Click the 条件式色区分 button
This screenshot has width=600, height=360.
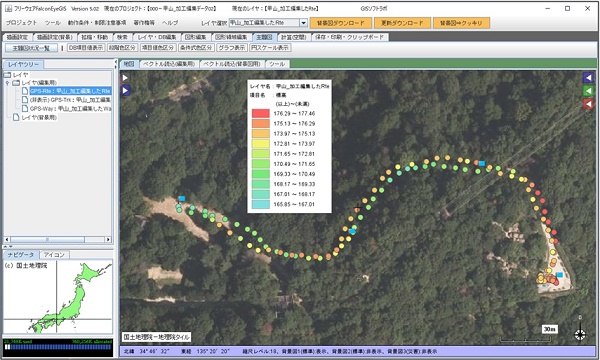196,48
